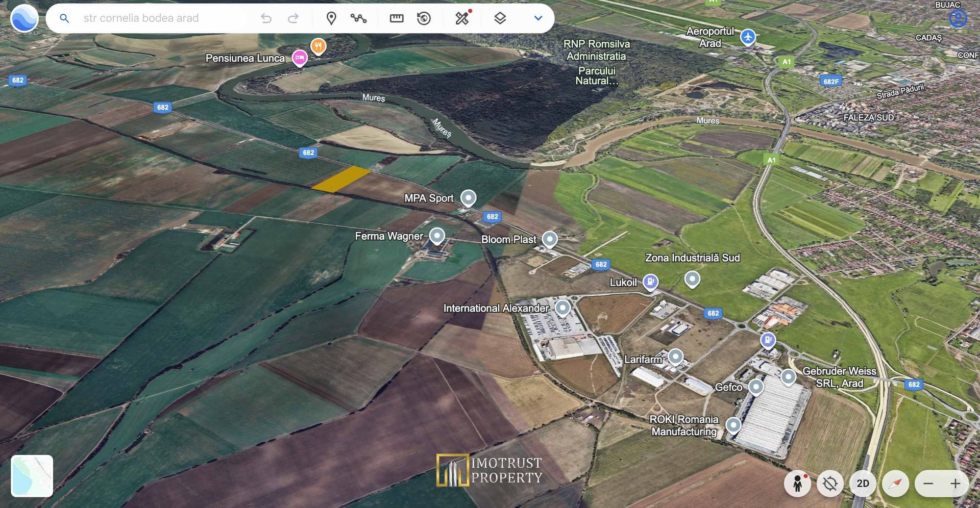Select the yellow highlighted land parcel
Screen dimensions: 980x508
341,179
